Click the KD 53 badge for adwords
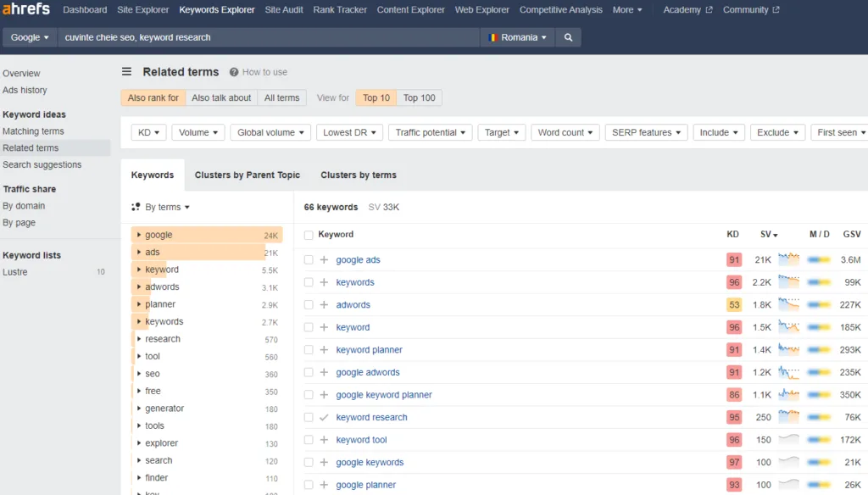This screenshot has width=868, height=495. pos(734,304)
